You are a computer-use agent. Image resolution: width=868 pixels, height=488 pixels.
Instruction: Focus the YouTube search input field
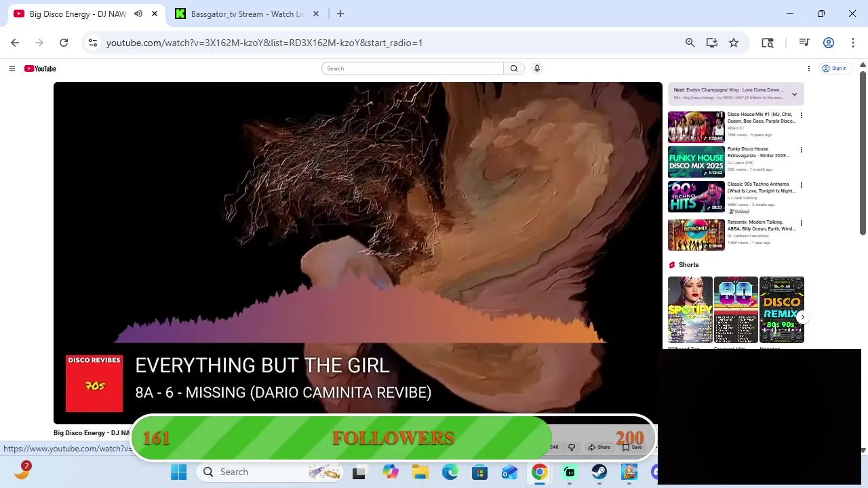(x=413, y=68)
